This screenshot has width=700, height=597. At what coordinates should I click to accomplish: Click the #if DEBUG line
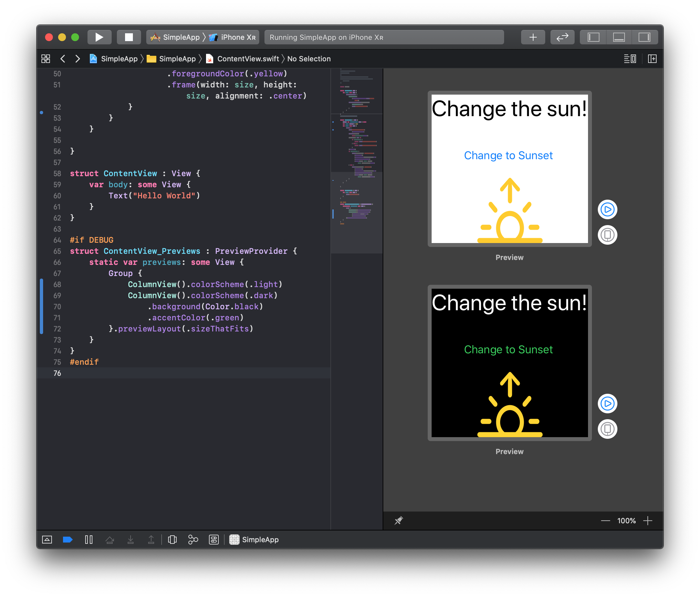pyautogui.click(x=91, y=239)
